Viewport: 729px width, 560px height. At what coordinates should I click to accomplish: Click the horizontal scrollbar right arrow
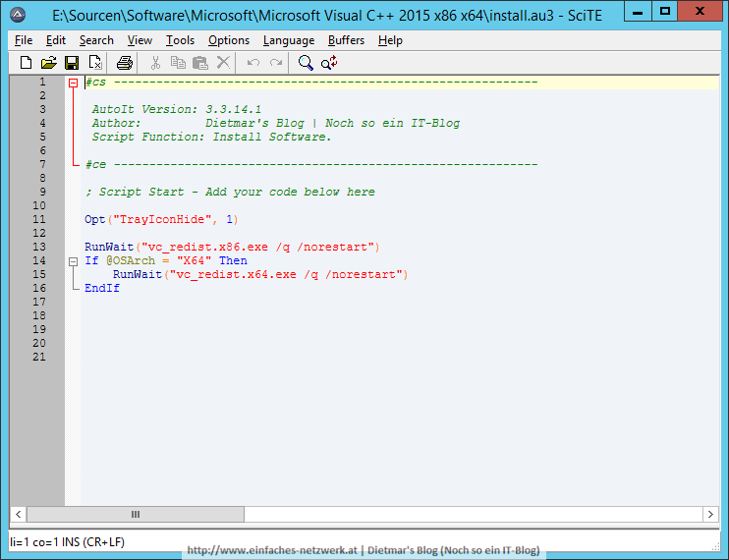710,514
